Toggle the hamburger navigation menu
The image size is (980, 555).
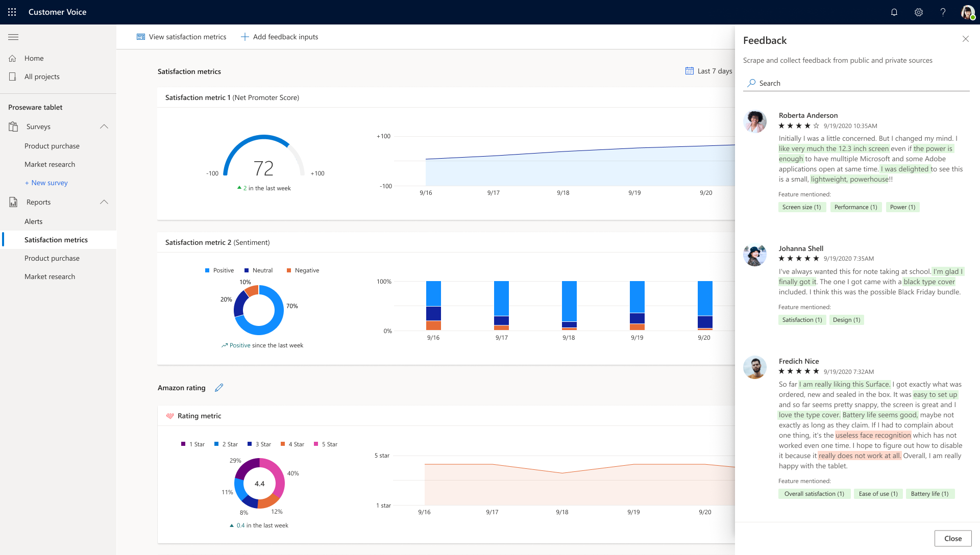point(13,37)
